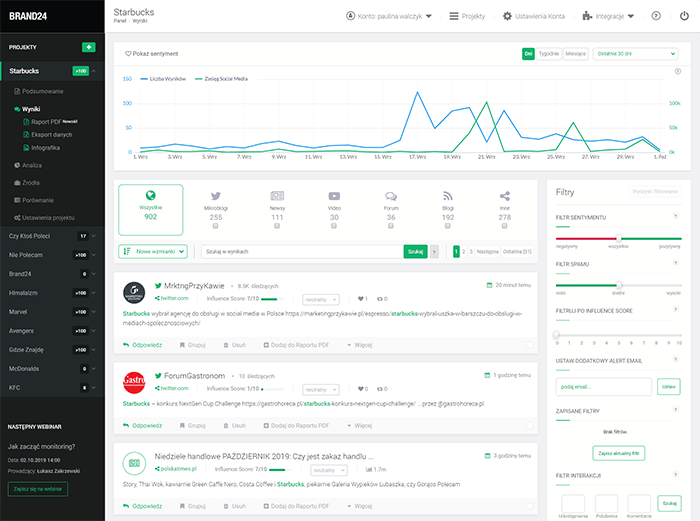
Task: Open the Konto paulina walczyk dropdown
Action: pyautogui.click(x=389, y=16)
